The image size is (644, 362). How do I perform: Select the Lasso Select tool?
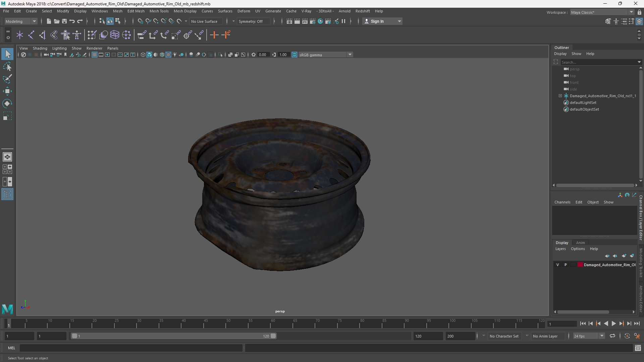7,67
